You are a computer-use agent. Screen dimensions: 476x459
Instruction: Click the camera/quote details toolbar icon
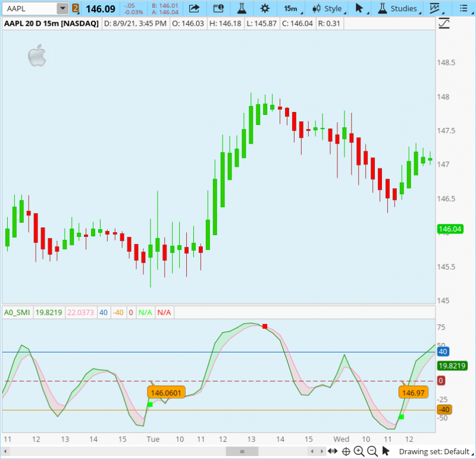[218, 8]
